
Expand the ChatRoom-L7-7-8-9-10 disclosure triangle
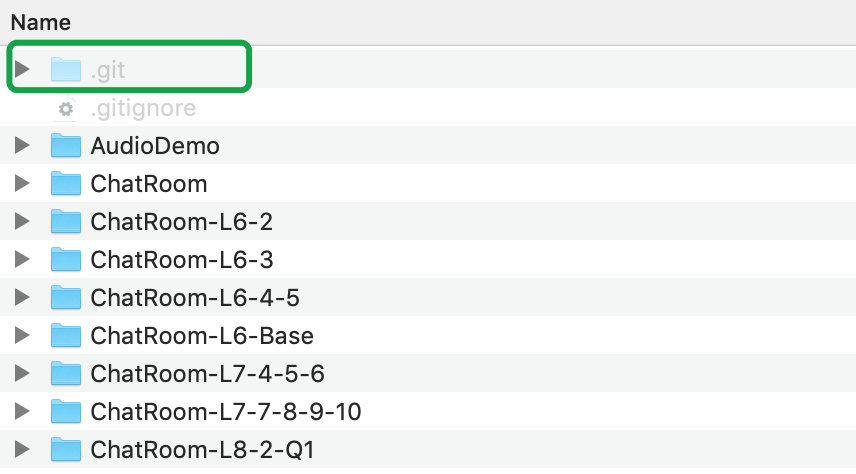tap(22, 412)
